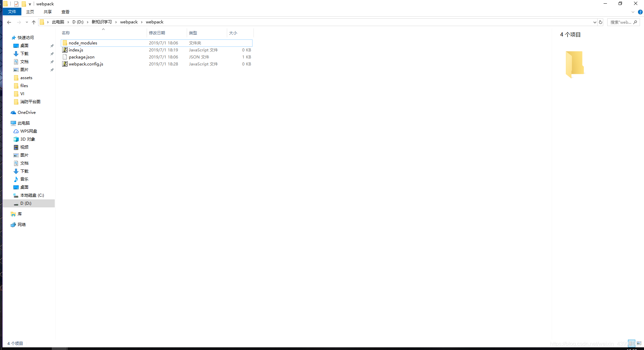The height and width of the screenshot is (350, 644).
Task: Go forward with the forward arrow
Action: coord(19,22)
